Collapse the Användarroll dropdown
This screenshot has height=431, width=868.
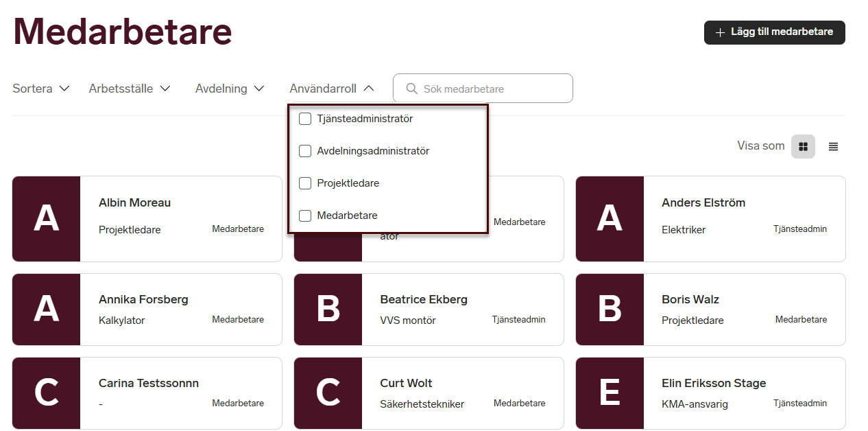tap(332, 89)
